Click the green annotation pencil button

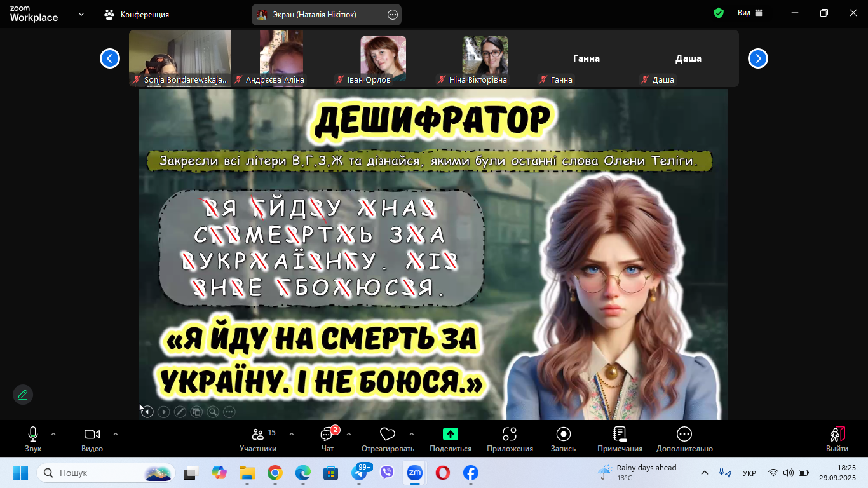tap(23, 395)
